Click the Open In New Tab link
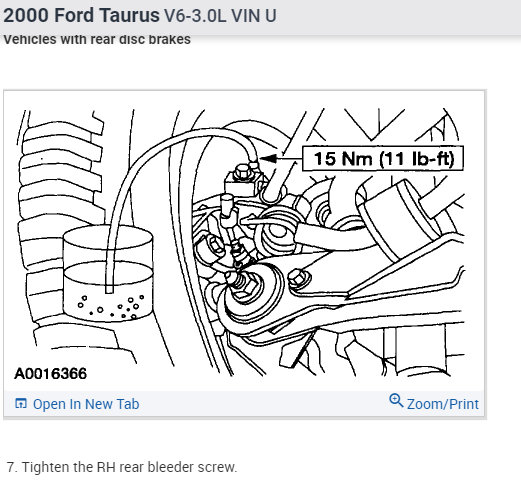The image size is (521, 482). pos(86,404)
